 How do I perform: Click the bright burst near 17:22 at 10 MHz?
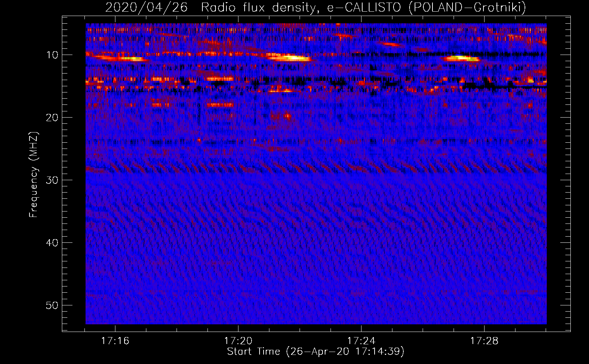[x=289, y=58]
